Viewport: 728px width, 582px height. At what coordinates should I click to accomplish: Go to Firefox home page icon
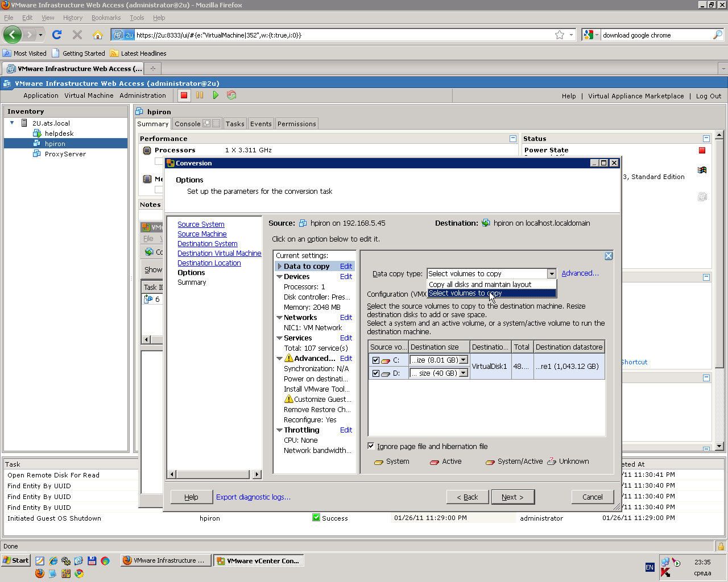tap(98, 35)
